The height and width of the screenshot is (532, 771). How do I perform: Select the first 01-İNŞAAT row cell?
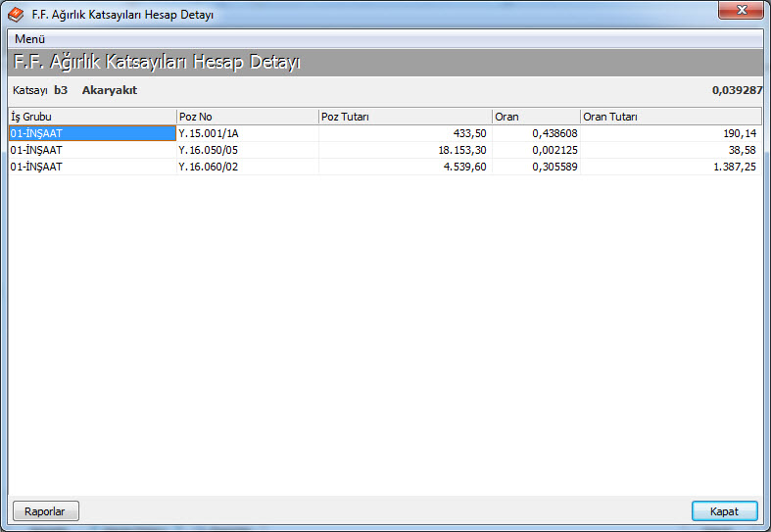pyautogui.click(x=92, y=133)
